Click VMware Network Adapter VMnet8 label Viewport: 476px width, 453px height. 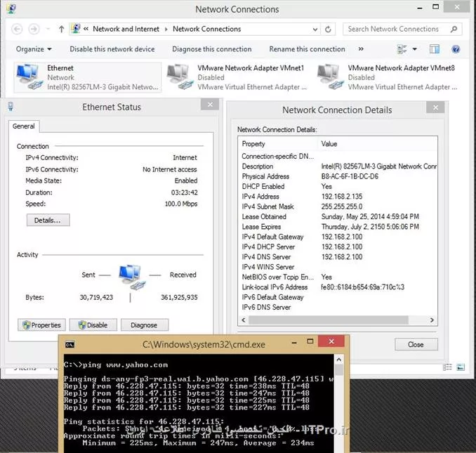[x=402, y=68]
